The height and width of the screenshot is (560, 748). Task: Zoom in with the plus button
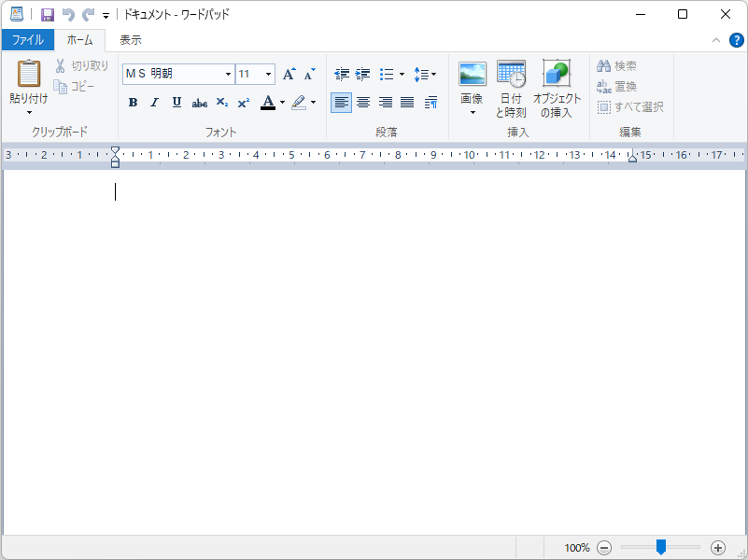pos(718,548)
